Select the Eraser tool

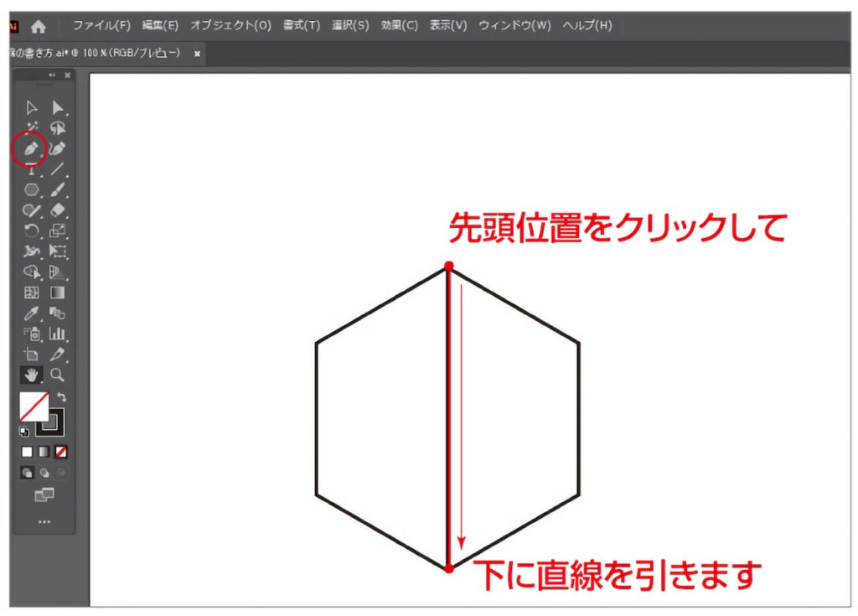(58, 210)
